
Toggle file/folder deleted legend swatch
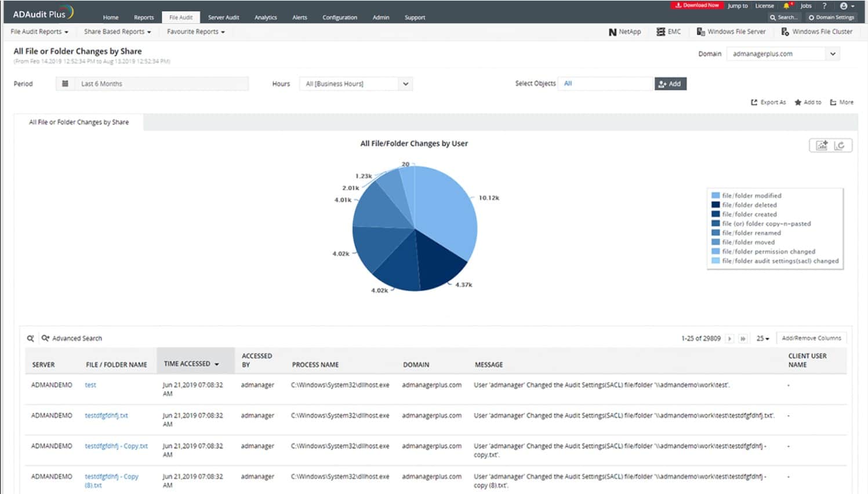point(716,205)
